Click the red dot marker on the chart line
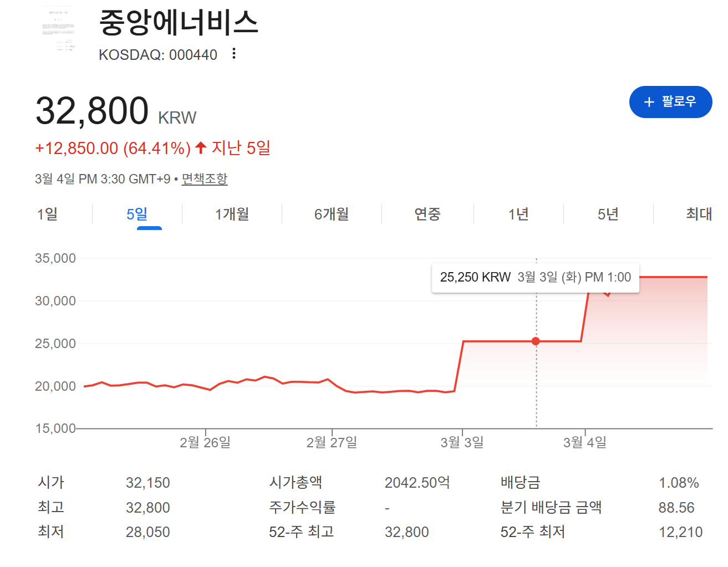The image size is (728, 567). click(x=536, y=341)
